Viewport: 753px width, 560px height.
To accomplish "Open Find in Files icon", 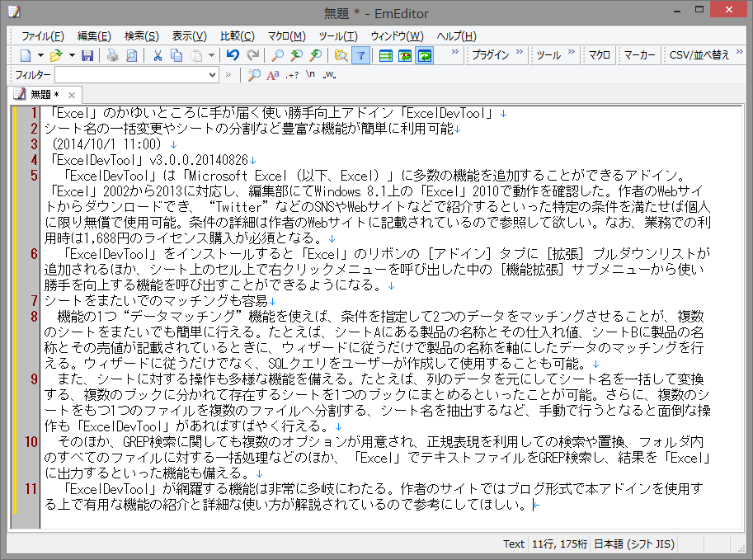I will pos(341,56).
